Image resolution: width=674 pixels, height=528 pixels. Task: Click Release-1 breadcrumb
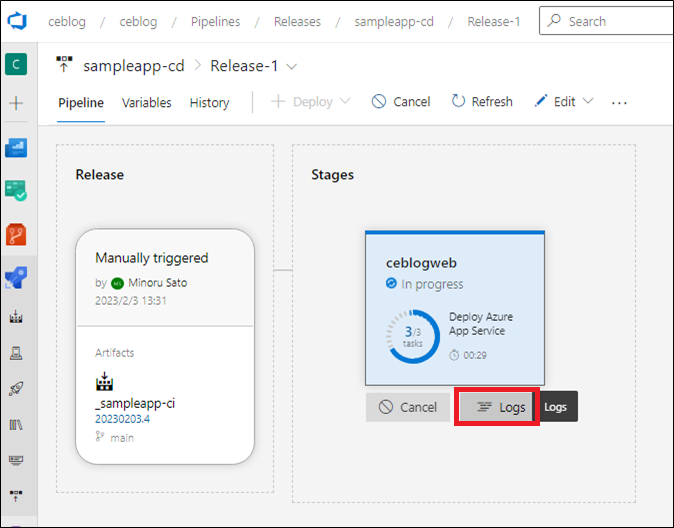493,21
